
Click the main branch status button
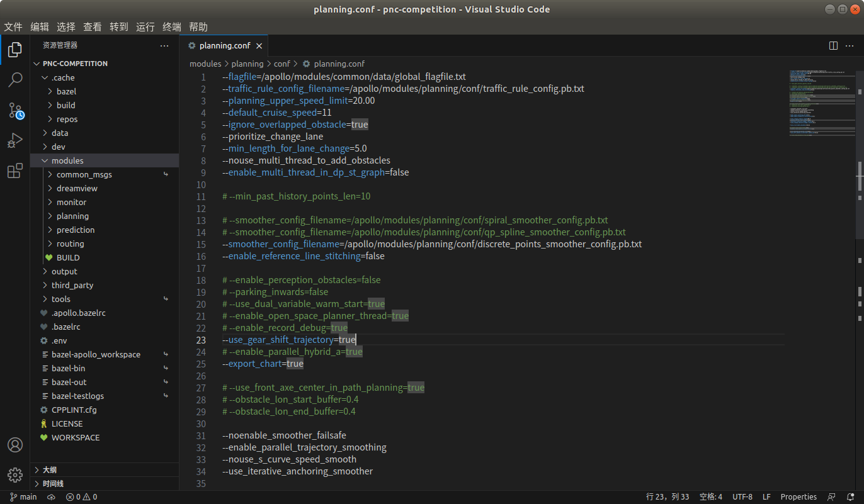[23, 497]
